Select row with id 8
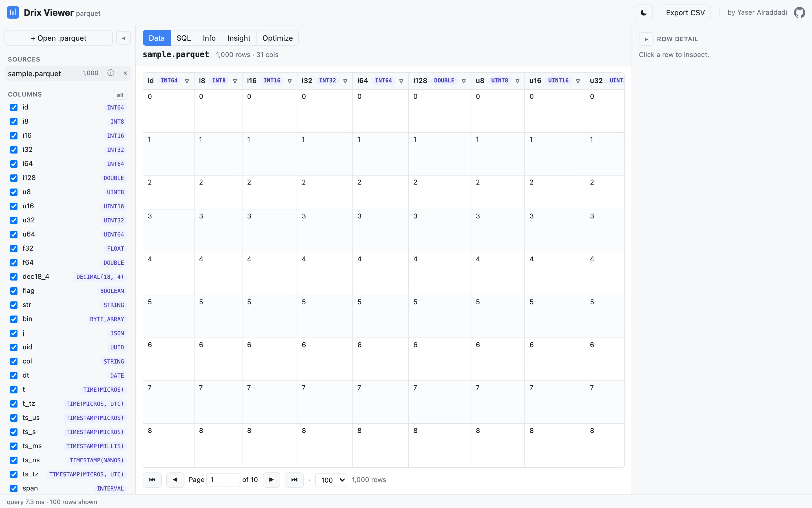This screenshot has width=812, height=508. pos(383,445)
